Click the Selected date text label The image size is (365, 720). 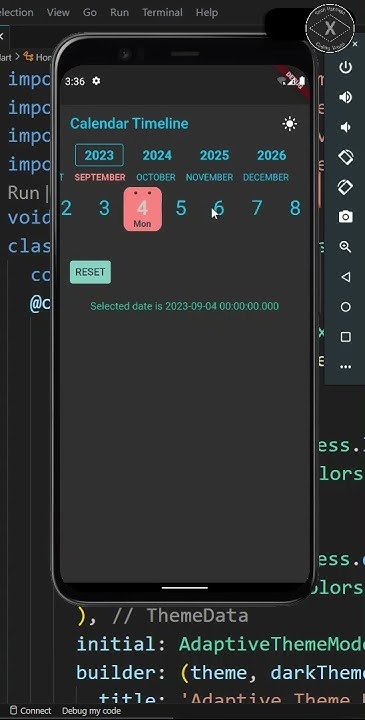(x=184, y=306)
